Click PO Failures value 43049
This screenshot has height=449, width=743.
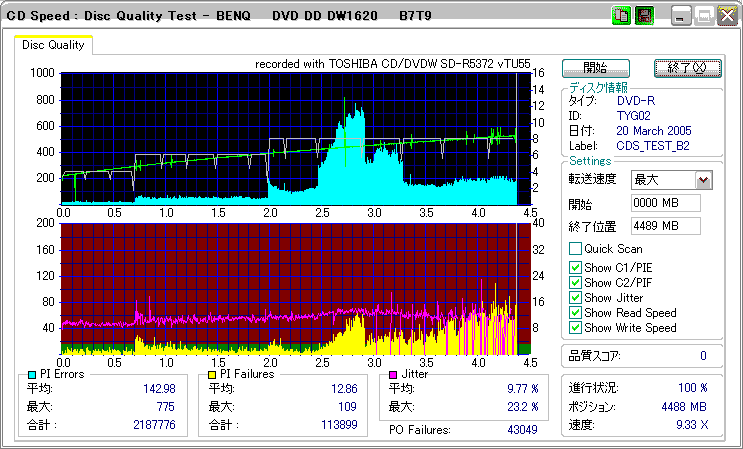[x=522, y=430]
